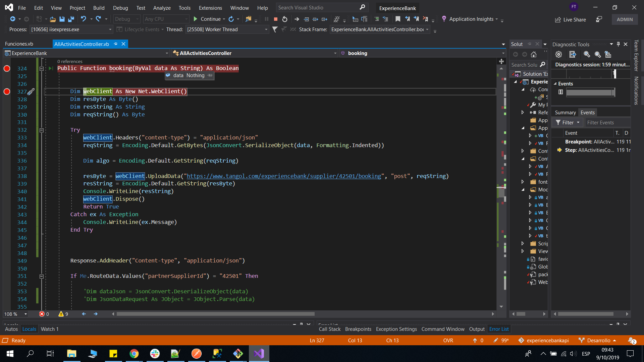
Task: Click the Search Visual Studio box
Action: [322, 8]
